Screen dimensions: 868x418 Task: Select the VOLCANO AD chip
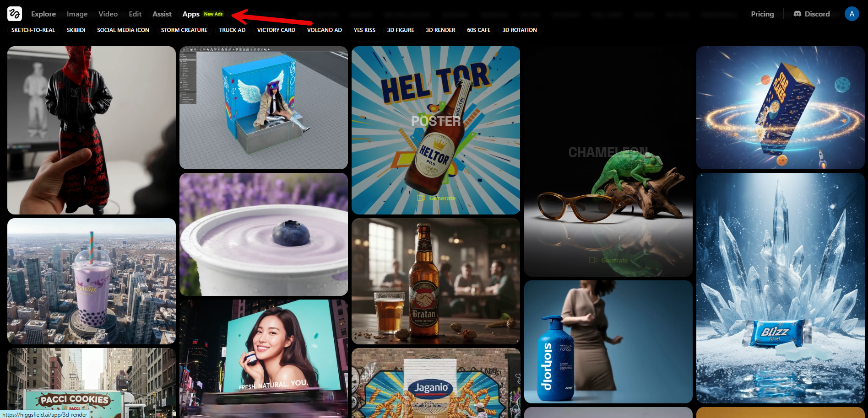[324, 30]
